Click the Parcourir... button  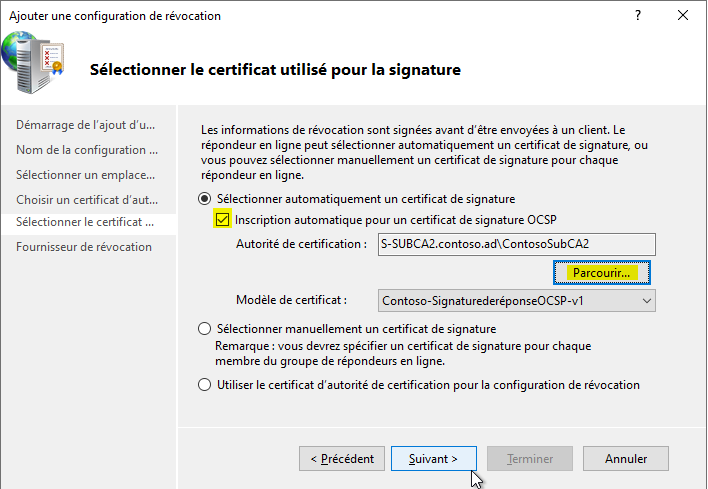tap(601, 273)
